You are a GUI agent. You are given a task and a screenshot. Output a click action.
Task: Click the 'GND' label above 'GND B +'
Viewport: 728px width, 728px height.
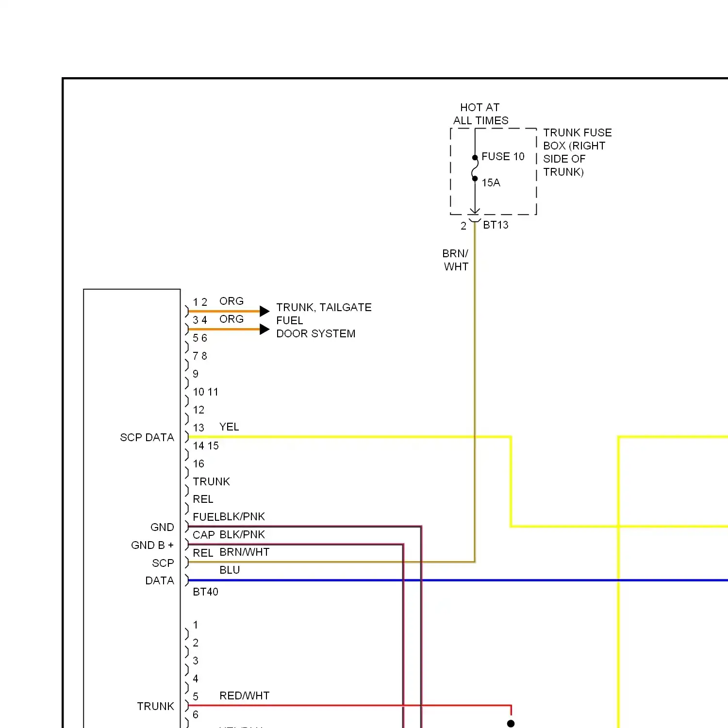pyautogui.click(x=162, y=527)
